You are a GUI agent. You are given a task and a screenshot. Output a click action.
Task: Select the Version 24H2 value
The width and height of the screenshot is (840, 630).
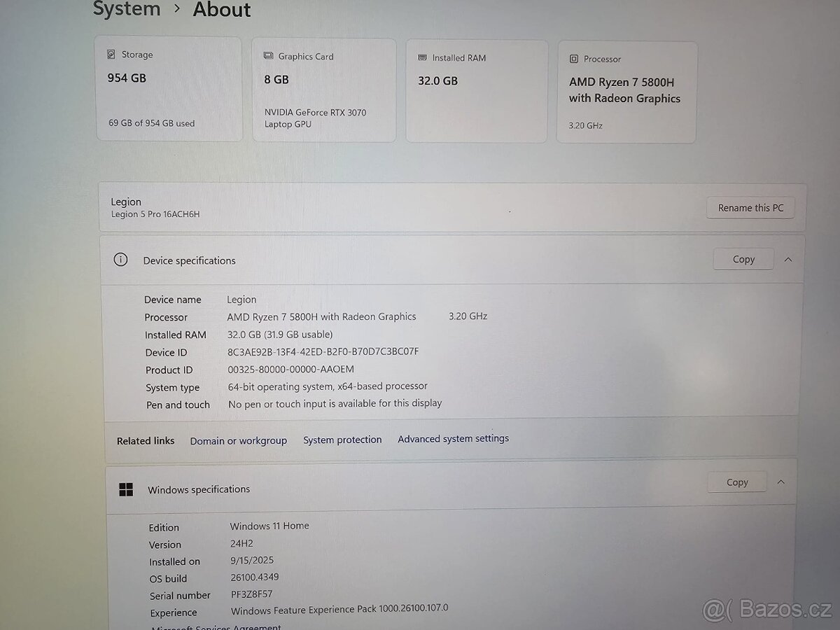pyautogui.click(x=241, y=543)
